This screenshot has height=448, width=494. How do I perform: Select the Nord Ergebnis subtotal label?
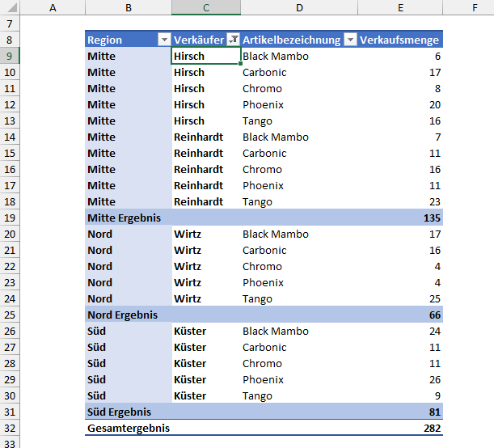point(123,315)
